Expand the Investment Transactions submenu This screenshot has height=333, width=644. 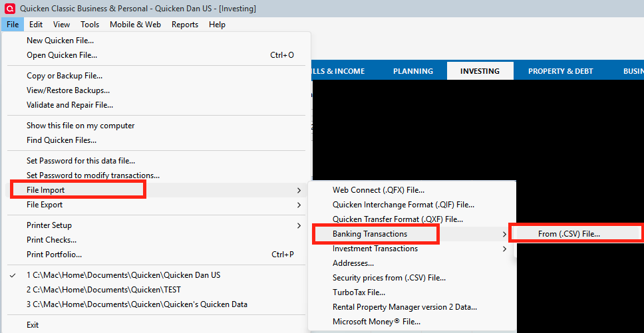point(412,249)
